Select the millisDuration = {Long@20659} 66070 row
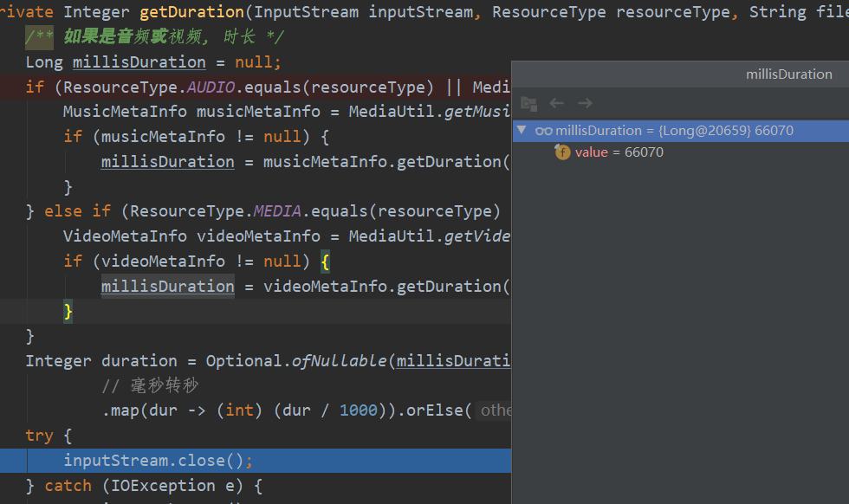The image size is (849, 504). click(681, 131)
